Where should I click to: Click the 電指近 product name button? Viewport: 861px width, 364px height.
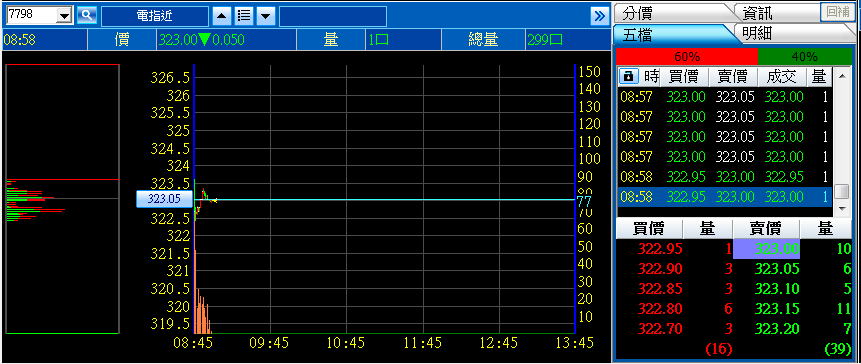click(155, 16)
